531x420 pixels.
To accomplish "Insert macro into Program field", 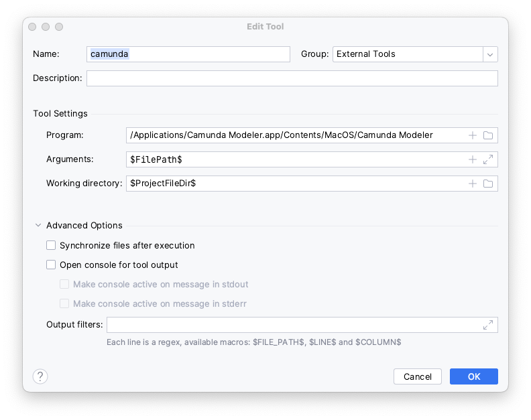I will (x=473, y=135).
